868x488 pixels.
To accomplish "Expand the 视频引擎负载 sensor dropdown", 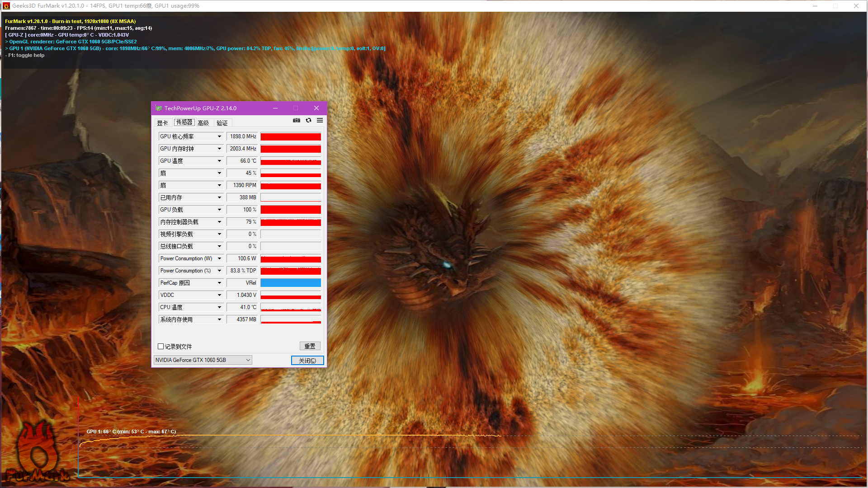I will [220, 234].
